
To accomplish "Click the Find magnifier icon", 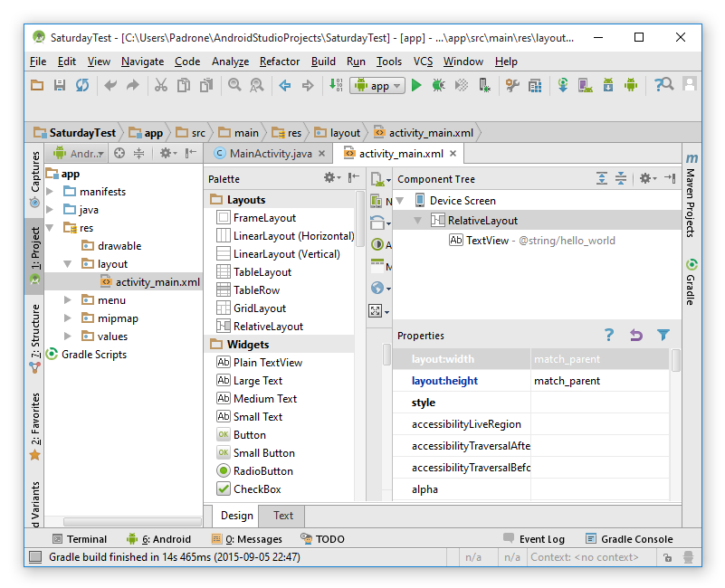I will coord(234,85).
